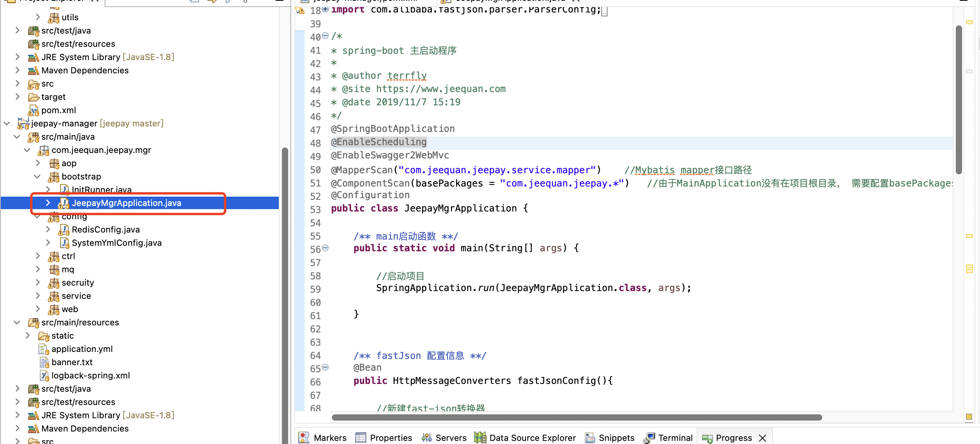Close the Progress view tab
This screenshot has height=444, width=980.
763,438
